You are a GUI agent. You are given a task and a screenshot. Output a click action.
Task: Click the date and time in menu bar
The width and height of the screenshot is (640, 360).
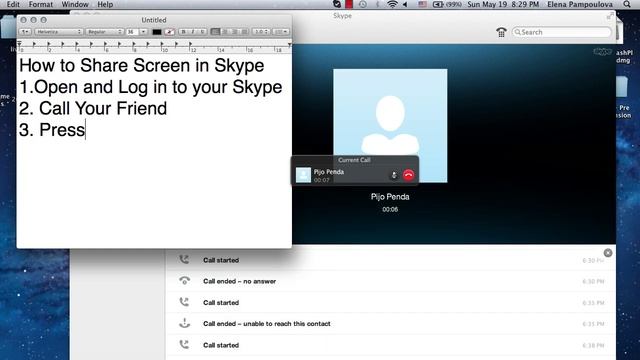click(x=503, y=4)
